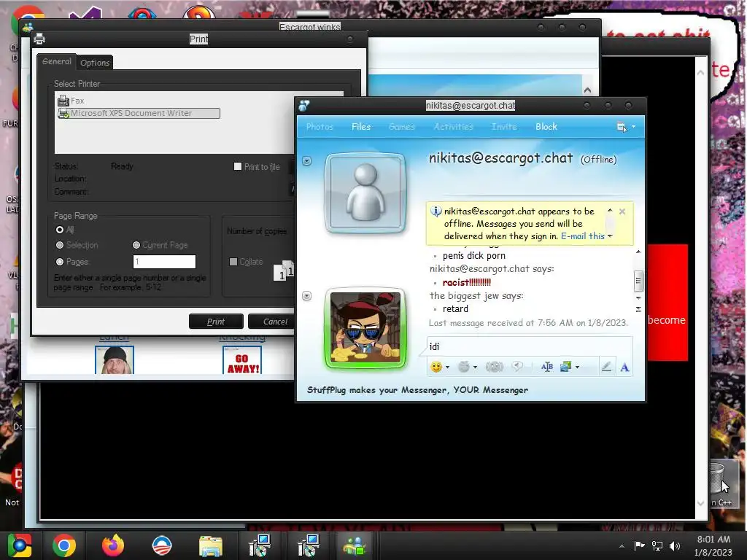Click the start button Chrome-styled orb

click(20, 545)
